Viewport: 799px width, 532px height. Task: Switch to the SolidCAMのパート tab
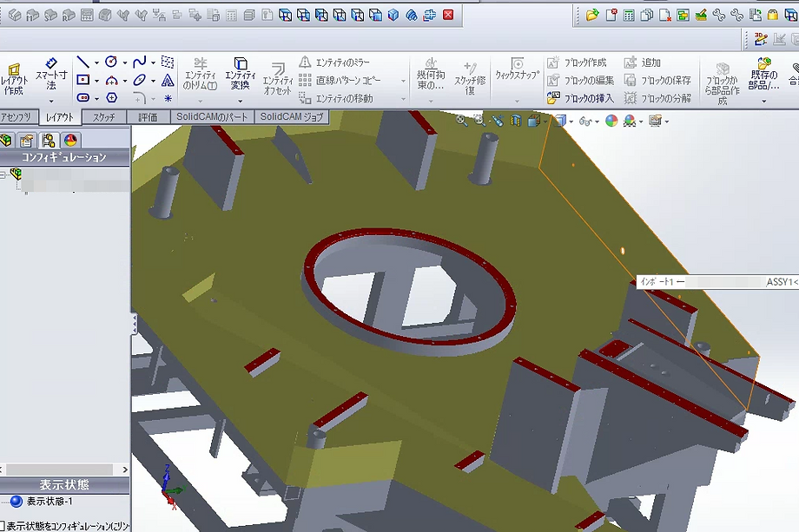[x=212, y=117]
